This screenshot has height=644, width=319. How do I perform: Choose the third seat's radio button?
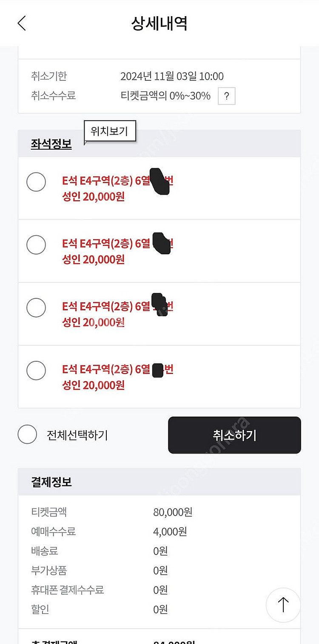[36, 308]
